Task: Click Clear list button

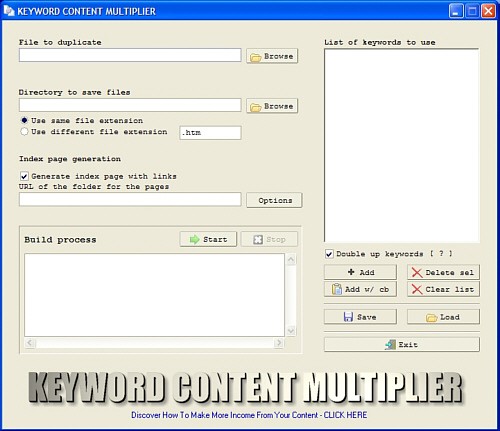Action: point(443,289)
